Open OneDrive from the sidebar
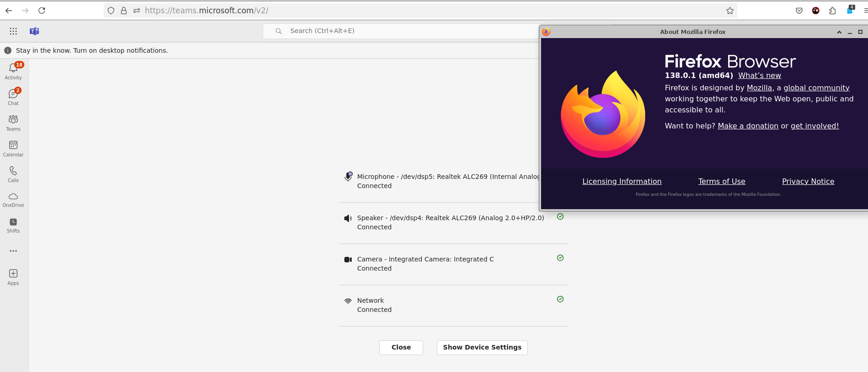868x372 pixels. click(x=13, y=200)
